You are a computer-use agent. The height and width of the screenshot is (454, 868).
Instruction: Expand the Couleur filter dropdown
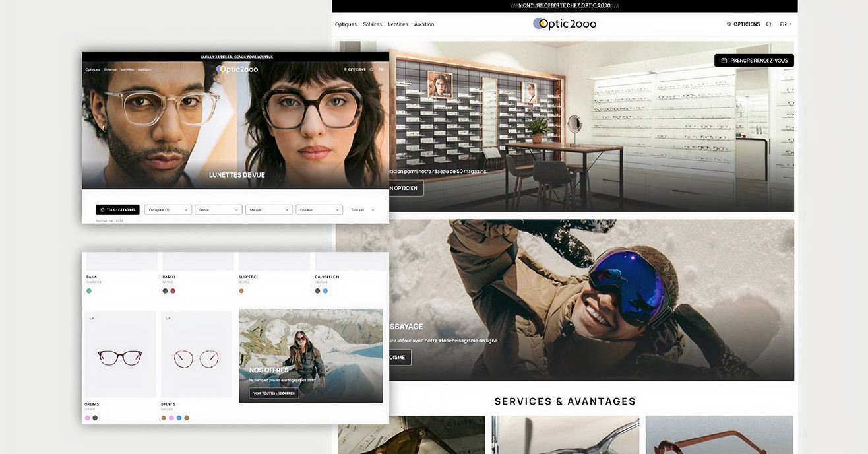(x=319, y=210)
